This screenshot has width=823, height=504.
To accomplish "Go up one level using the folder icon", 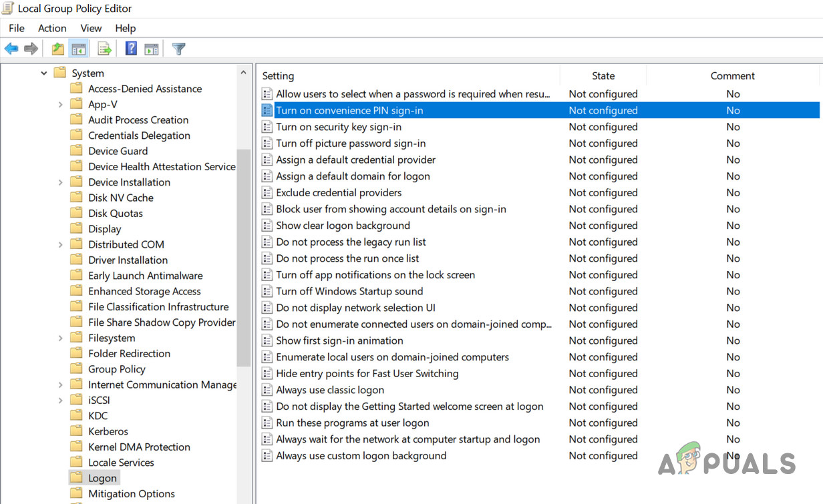I will coord(58,49).
